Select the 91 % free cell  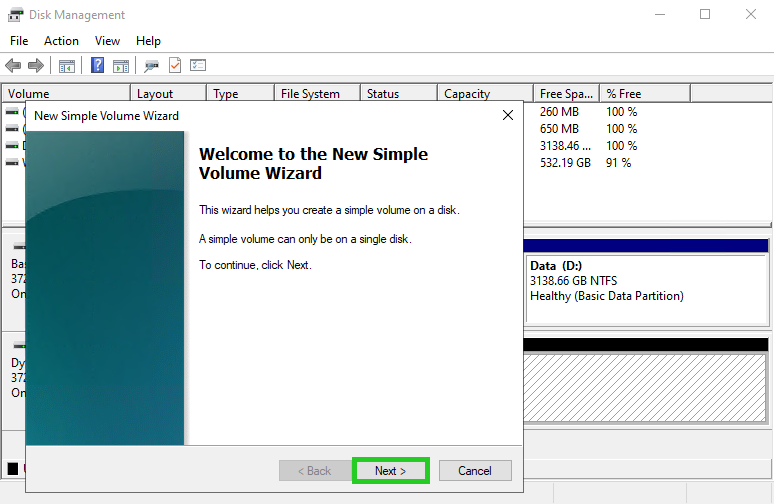pyautogui.click(x=619, y=162)
